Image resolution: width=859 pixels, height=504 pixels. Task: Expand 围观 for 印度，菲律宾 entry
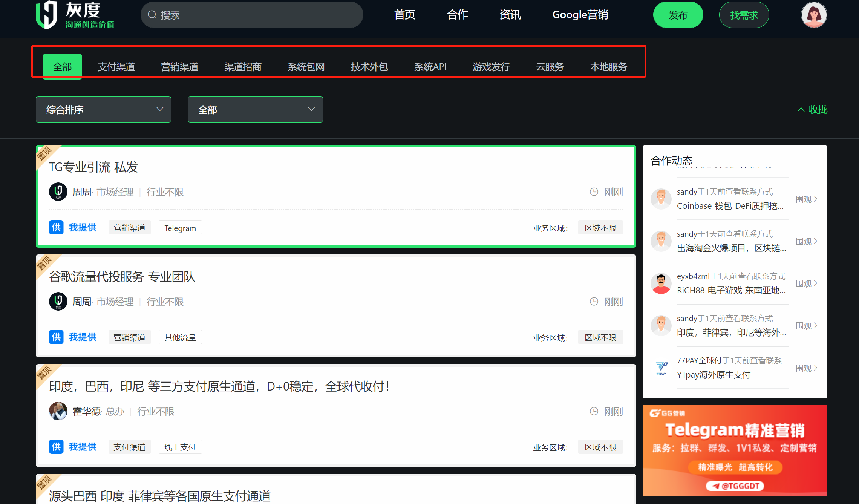(x=807, y=326)
